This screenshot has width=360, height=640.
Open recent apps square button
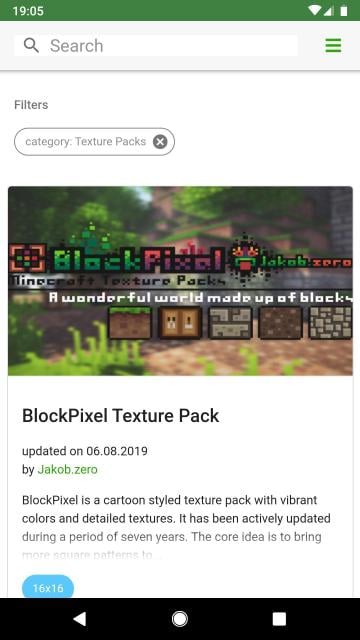tap(279, 619)
